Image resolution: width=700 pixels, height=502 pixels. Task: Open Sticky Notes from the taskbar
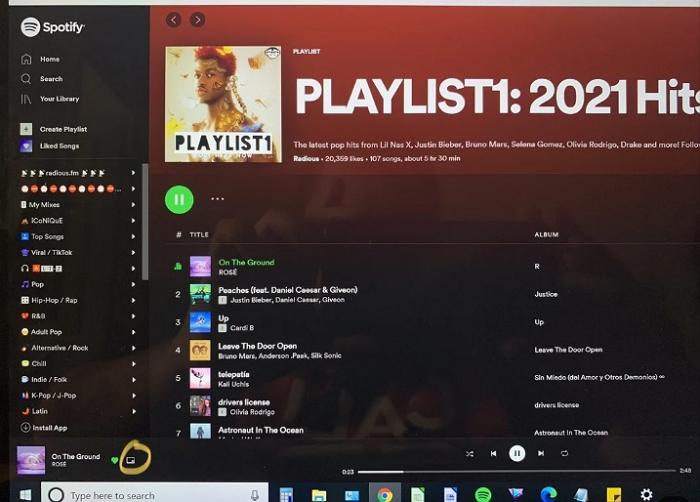[614, 495]
